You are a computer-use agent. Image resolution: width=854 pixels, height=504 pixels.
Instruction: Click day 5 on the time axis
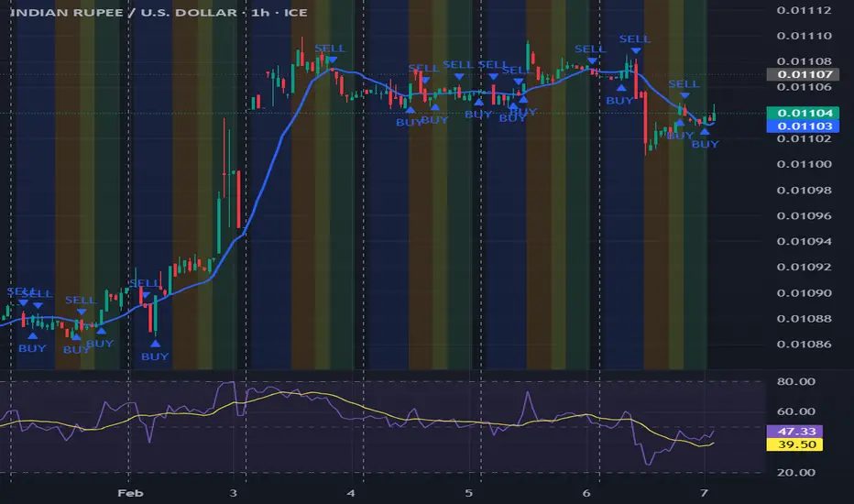tap(468, 491)
